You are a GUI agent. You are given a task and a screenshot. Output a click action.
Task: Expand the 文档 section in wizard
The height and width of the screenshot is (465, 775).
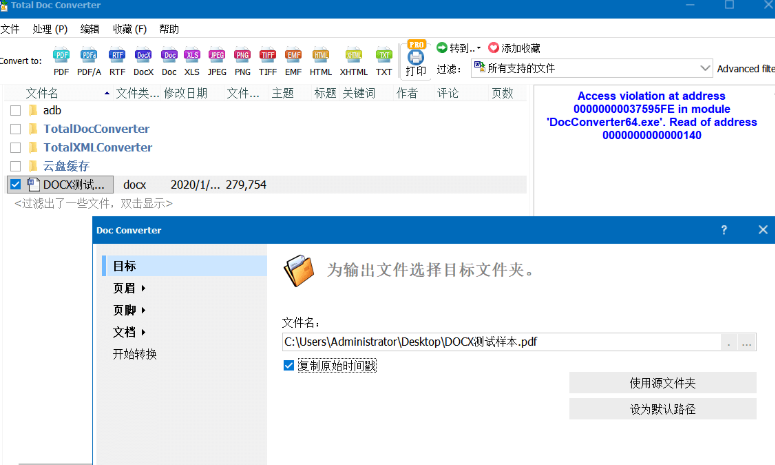[143, 332]
